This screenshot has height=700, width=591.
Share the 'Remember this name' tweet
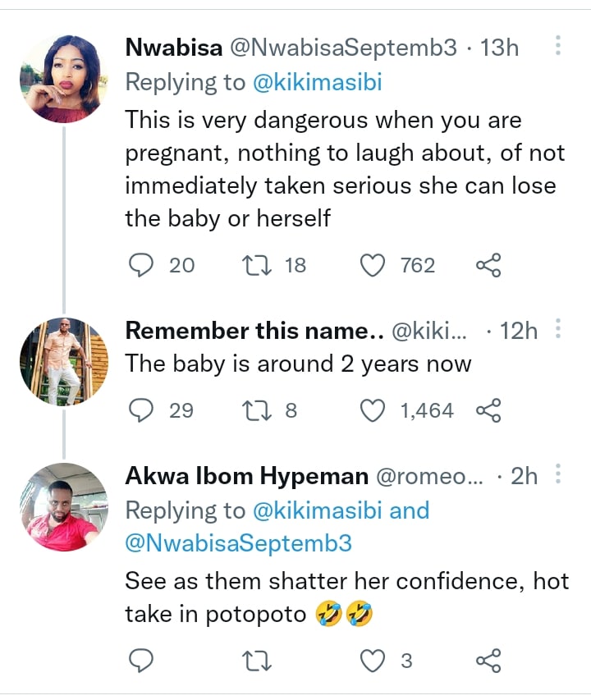[488, 410]
